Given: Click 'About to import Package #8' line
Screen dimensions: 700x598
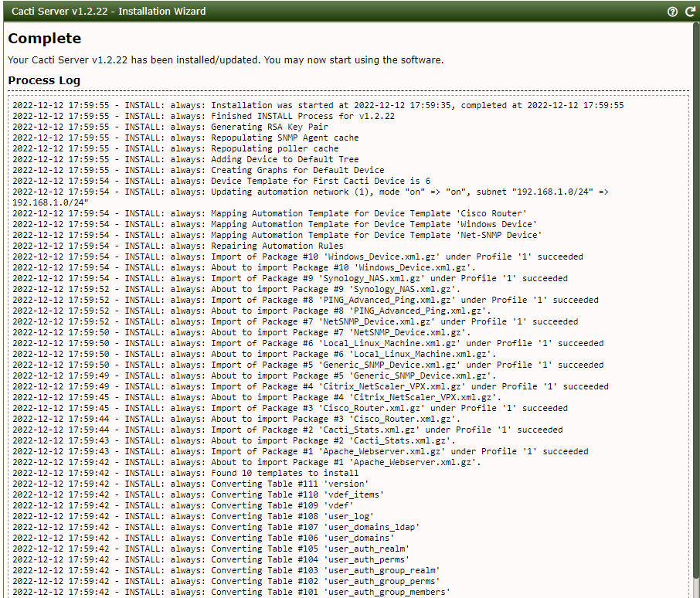Looking at the screenshot, I should coord(252,311).
